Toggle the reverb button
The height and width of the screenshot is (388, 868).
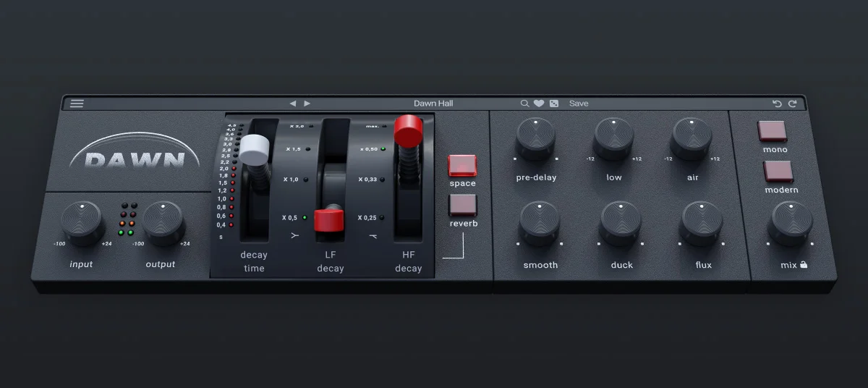pos(463,206)
